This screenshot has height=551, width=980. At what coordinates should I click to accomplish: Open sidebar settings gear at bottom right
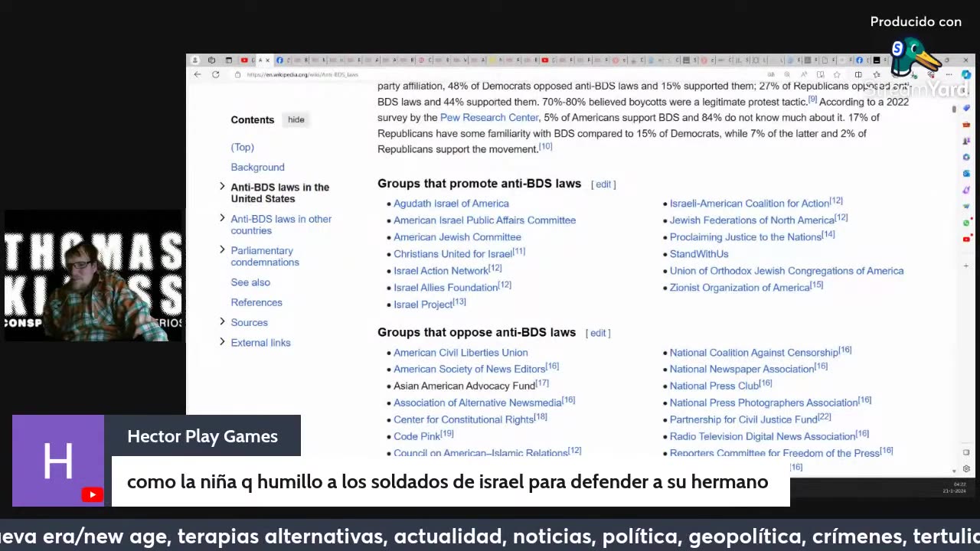(x=966, y=469)
